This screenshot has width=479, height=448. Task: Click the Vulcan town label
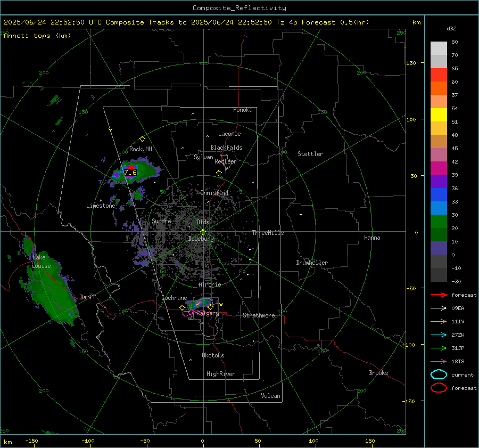(x=271, y=396)
